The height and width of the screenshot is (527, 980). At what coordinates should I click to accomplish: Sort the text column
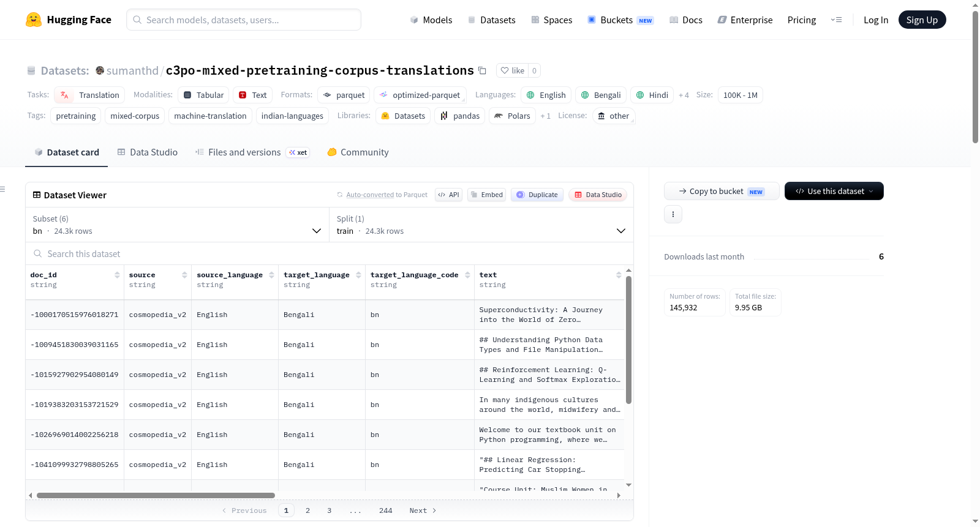(619, 275)
